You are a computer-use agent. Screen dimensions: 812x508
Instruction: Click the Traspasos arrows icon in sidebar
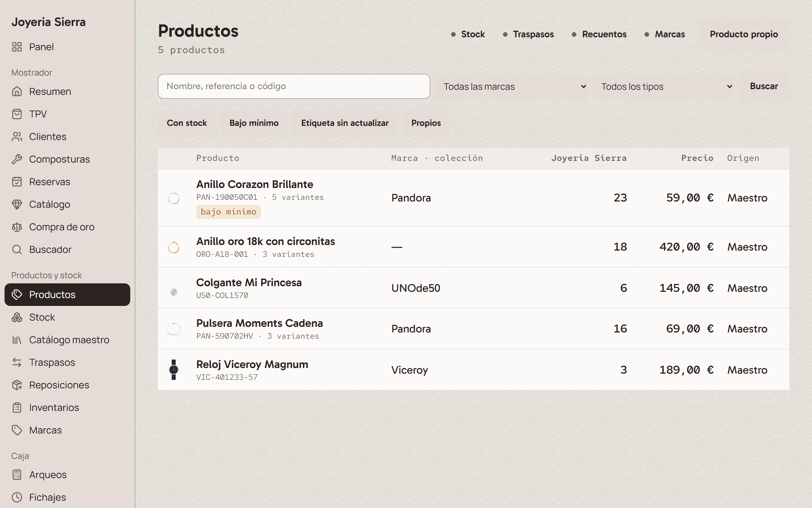(x=17, y=362)
